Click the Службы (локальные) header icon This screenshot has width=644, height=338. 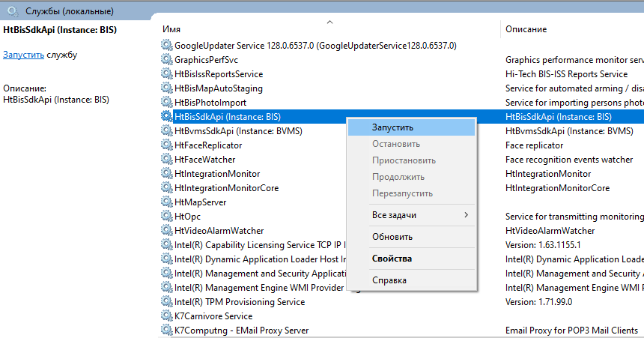tap(13, 10)
